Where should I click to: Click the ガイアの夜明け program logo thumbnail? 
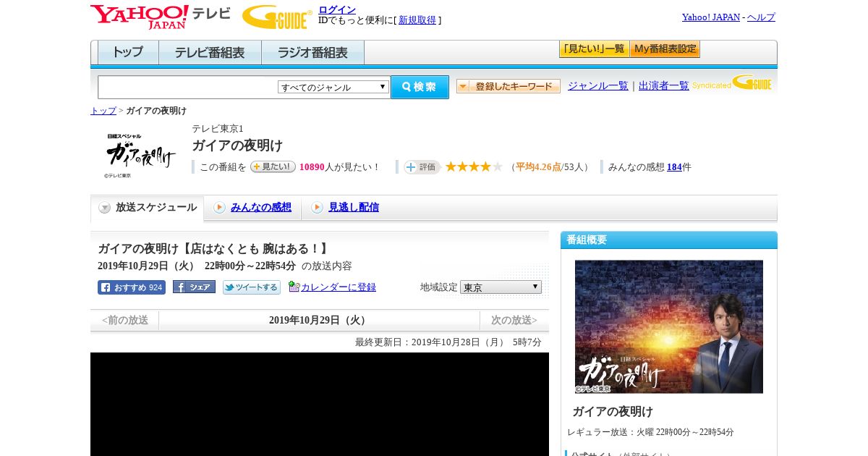click(x=140, y=154)
